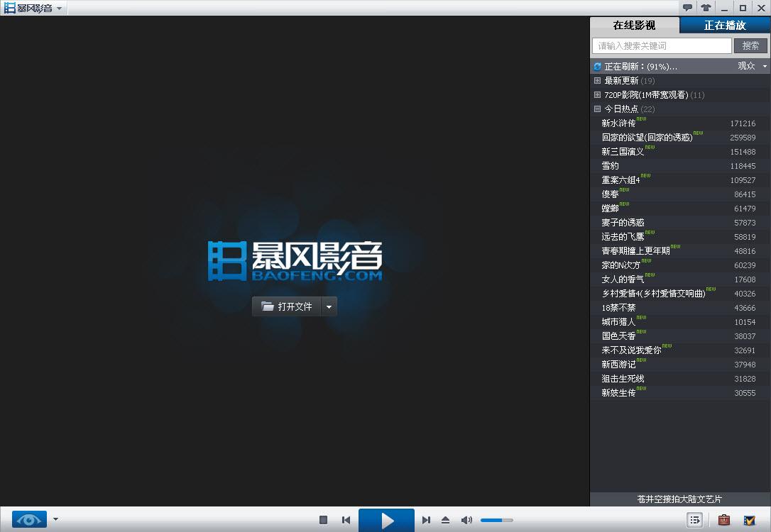Image resolution: width=771 pixels, height=532 pixels.
Task: Click the stop playback icon
Action: coord(323,520)
